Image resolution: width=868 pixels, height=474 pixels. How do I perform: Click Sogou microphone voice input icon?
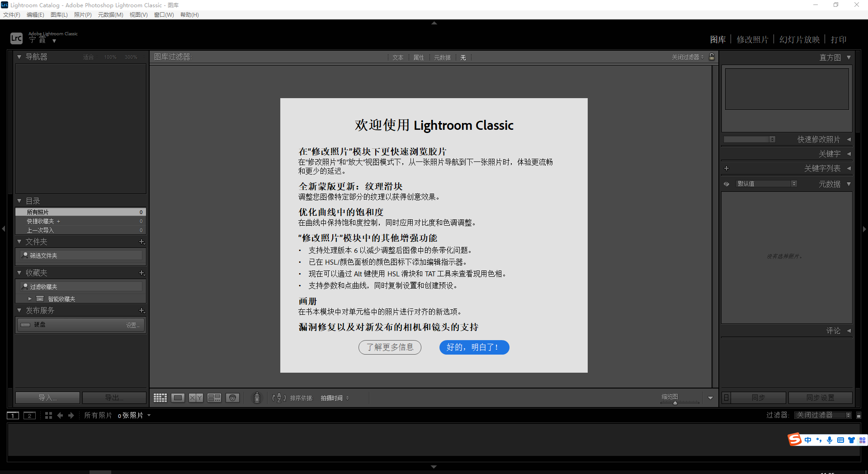click(x=830, y=440)
